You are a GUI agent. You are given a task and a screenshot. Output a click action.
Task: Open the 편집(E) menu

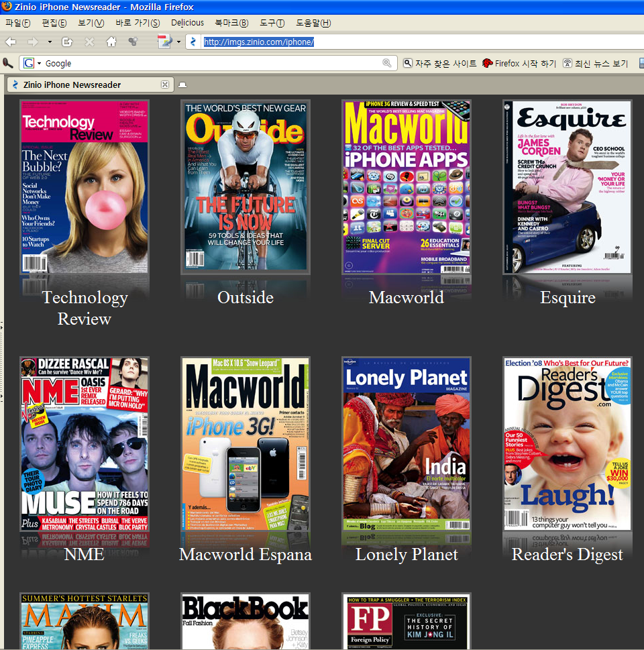tap(54, 23)
